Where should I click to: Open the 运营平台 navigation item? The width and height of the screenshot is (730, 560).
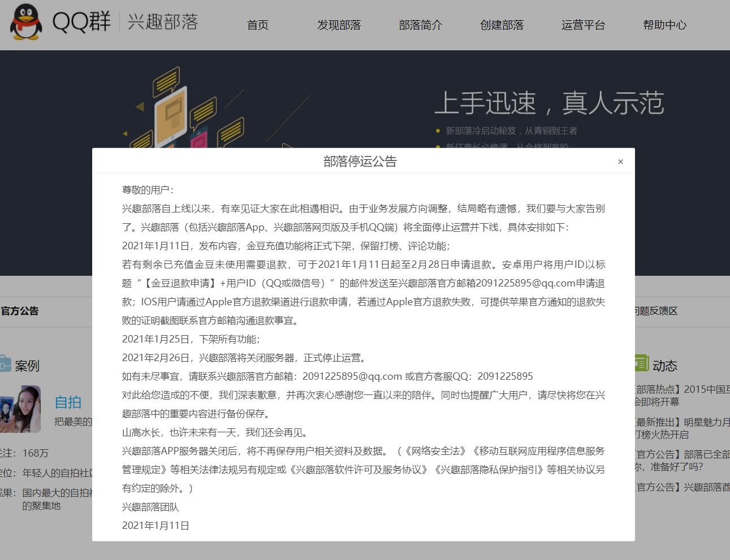pyautogui.click(x=583, y=25)
